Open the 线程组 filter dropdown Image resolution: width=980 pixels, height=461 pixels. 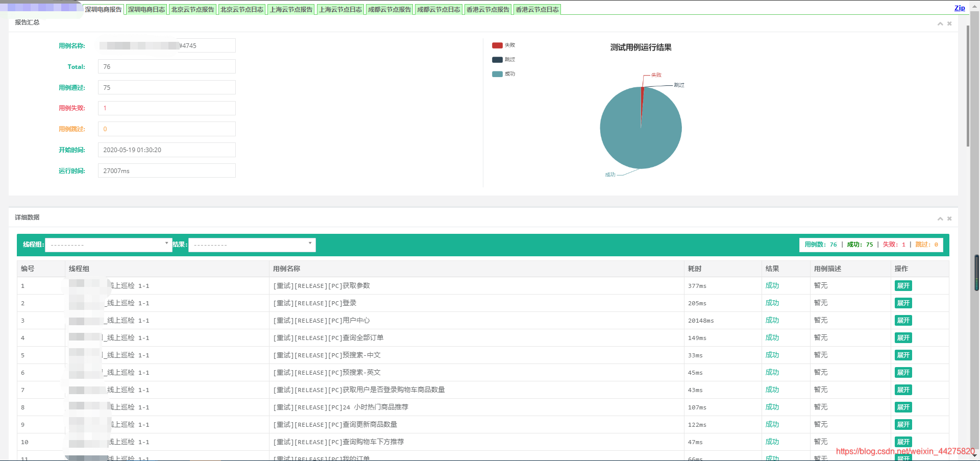tap(108, 245)
